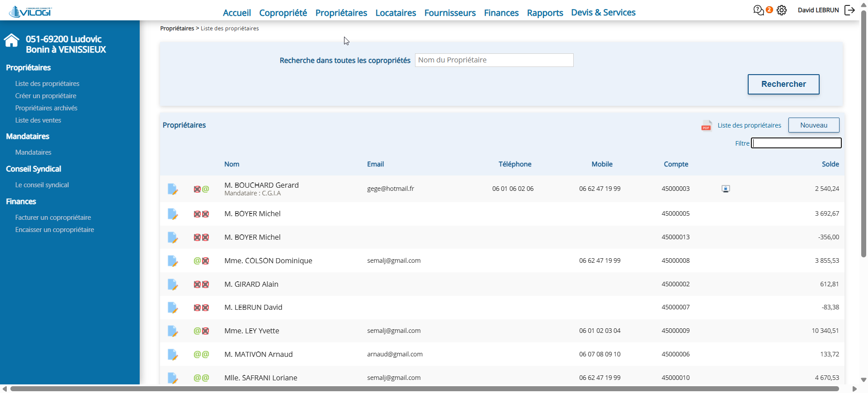Go to the Locataires menu
The image size is (868, 393).
click(396, 13)
